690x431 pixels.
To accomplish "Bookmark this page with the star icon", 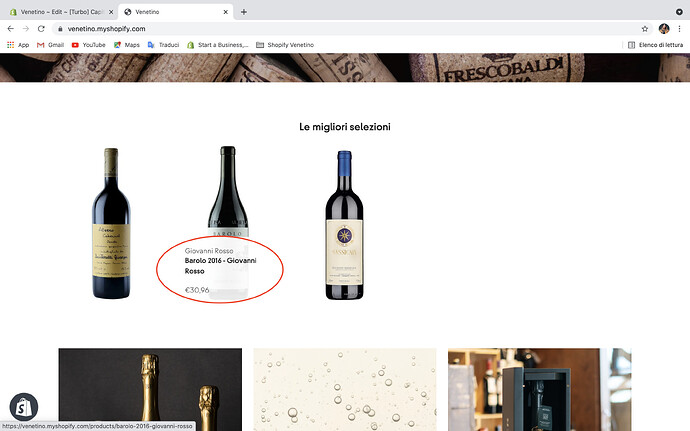I will click(645, 29).
